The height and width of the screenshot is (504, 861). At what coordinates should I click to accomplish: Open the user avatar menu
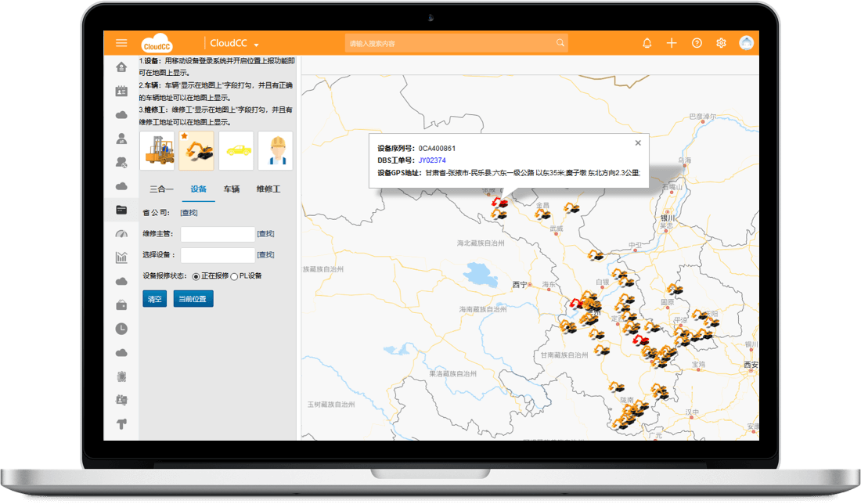747,43
